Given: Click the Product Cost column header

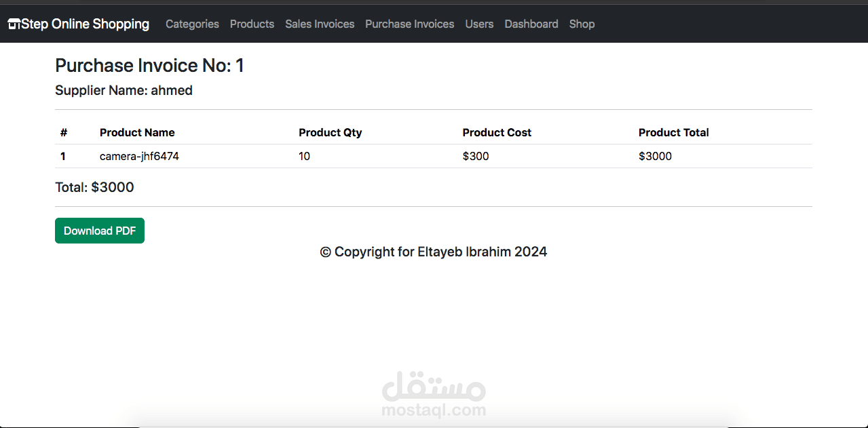Looking at the screenshot, I should tap(497, 133).
